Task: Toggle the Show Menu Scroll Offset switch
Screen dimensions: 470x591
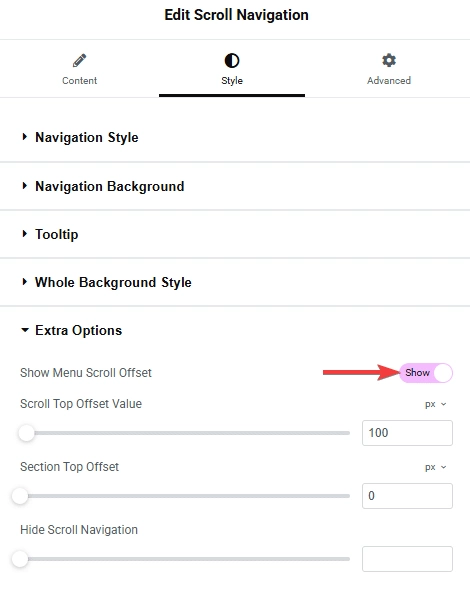Action: click(426, 373)
